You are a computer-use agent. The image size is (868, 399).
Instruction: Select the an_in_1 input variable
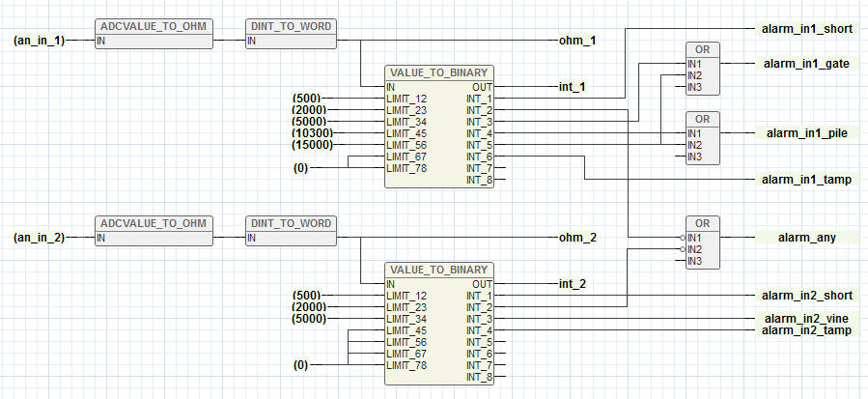click(x=39, y=41)
